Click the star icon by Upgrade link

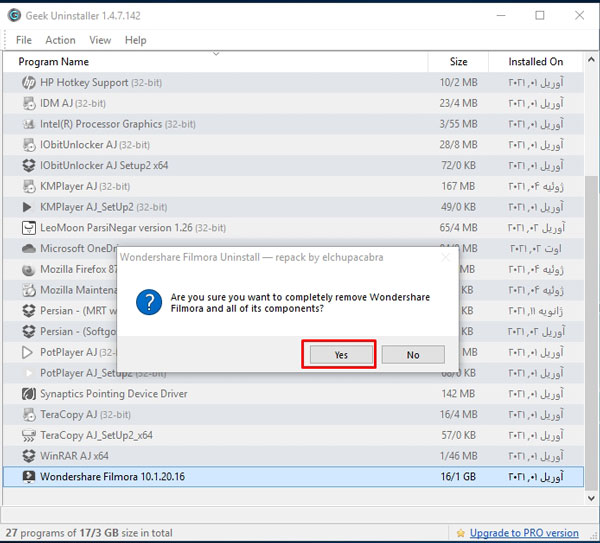(461, 533)
